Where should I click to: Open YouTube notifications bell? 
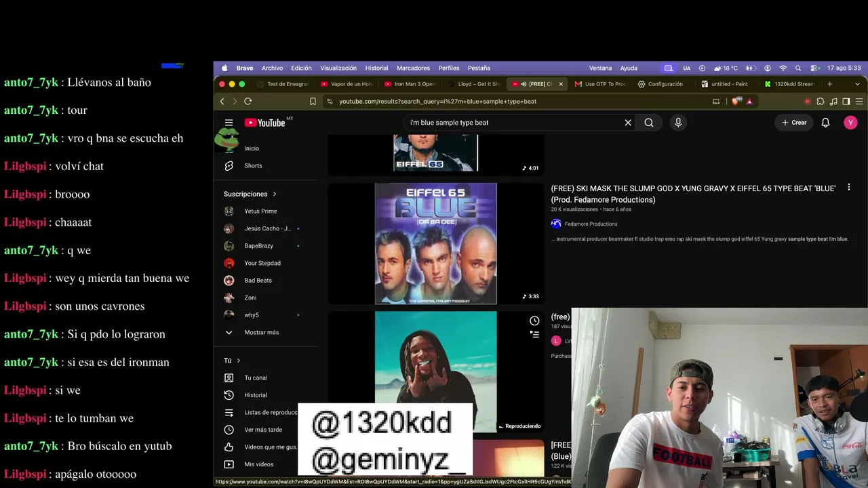click(825, 123)
